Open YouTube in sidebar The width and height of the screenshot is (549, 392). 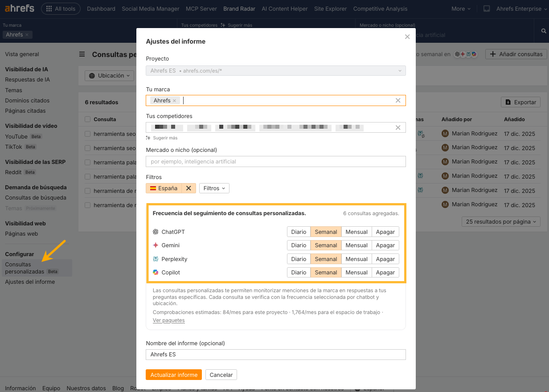(x=16, y=137)
